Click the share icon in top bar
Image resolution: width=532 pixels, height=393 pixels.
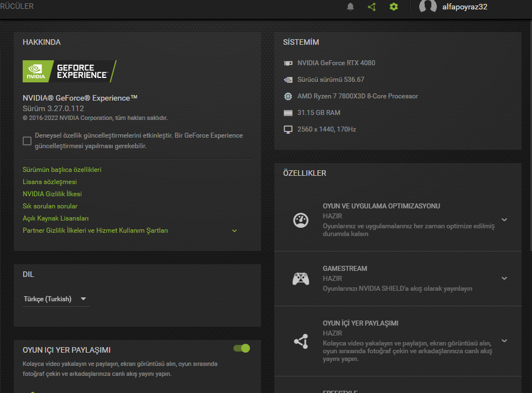[x=372, y=7]
